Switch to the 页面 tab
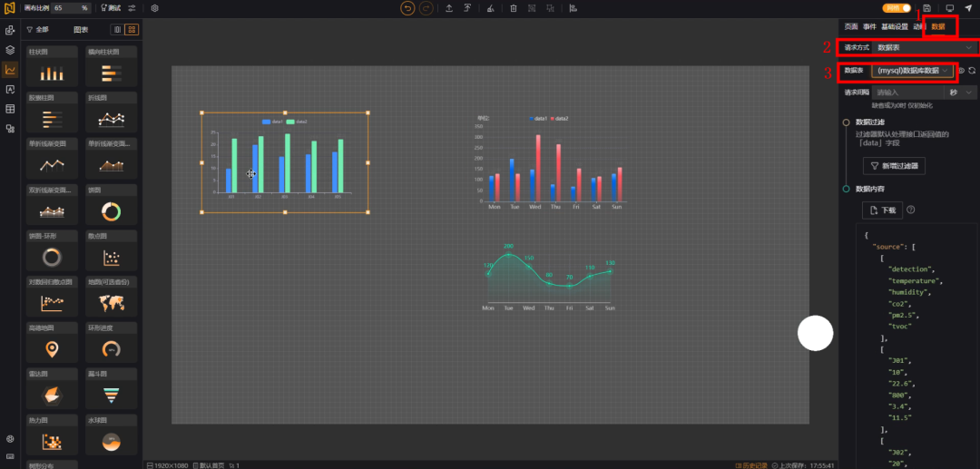Screen dimensions: 980x469 click(x=850, y=26)
